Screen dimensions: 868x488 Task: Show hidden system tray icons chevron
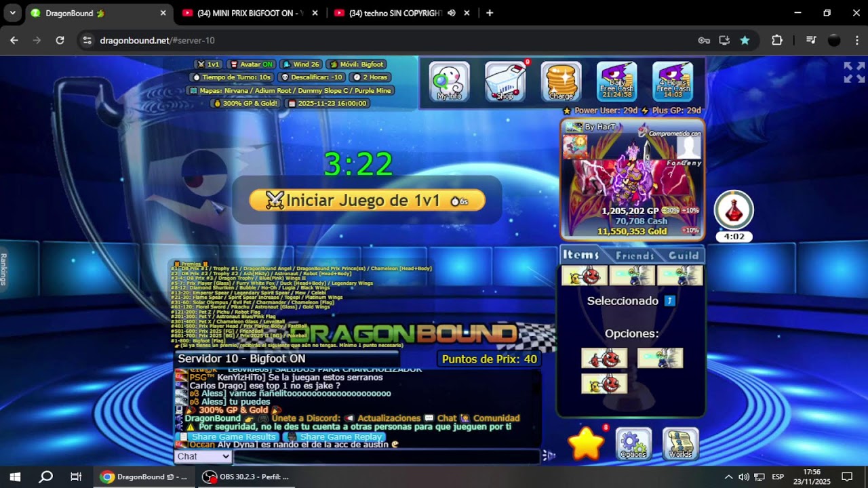[x=728, y=476]
